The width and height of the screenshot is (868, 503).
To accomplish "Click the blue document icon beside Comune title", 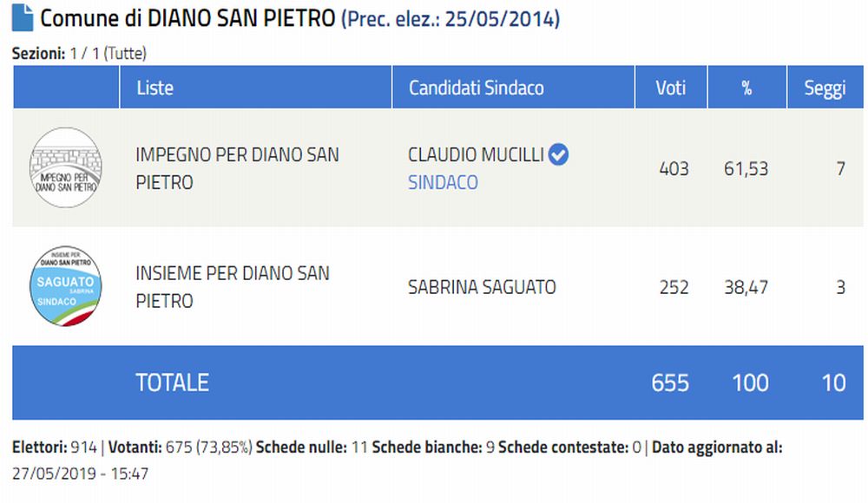I will pyautogui.click(x=23, y=17).
